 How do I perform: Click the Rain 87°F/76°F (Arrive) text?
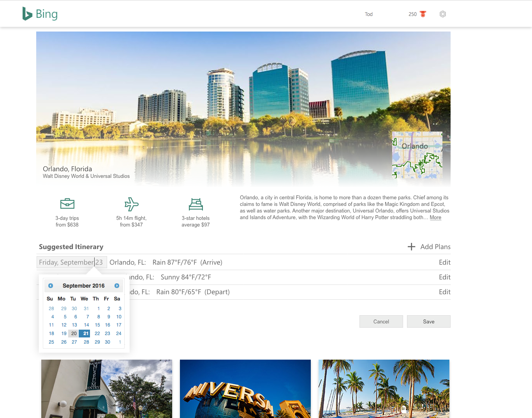click(187, 262)
